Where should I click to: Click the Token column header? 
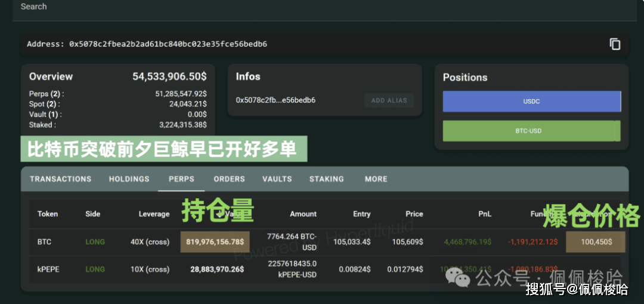click(x=48, y=214)
